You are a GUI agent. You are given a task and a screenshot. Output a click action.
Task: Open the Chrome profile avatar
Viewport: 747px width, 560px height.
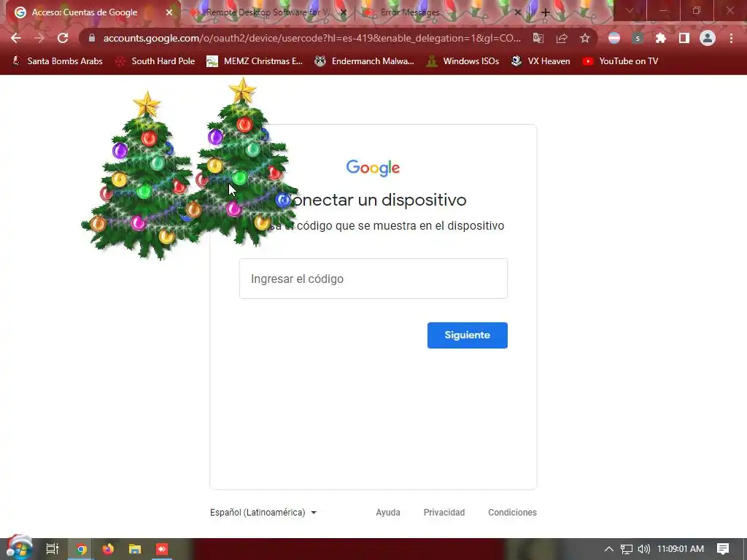(x=708, y=38)
